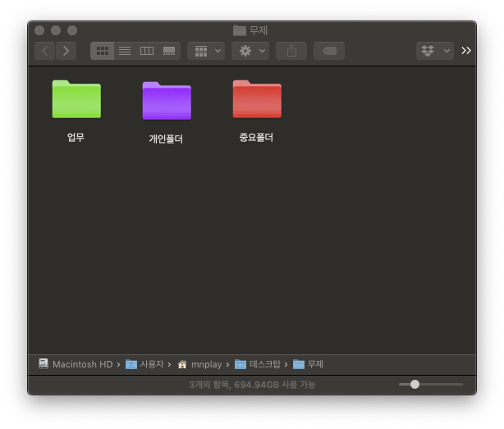
Task: Click the Share toolbar button
Action: (291, 51)
